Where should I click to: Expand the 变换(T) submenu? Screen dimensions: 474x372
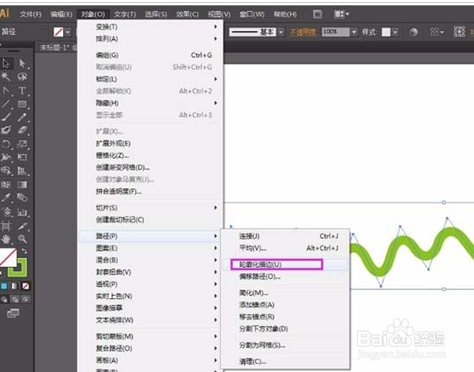point(151,27)
